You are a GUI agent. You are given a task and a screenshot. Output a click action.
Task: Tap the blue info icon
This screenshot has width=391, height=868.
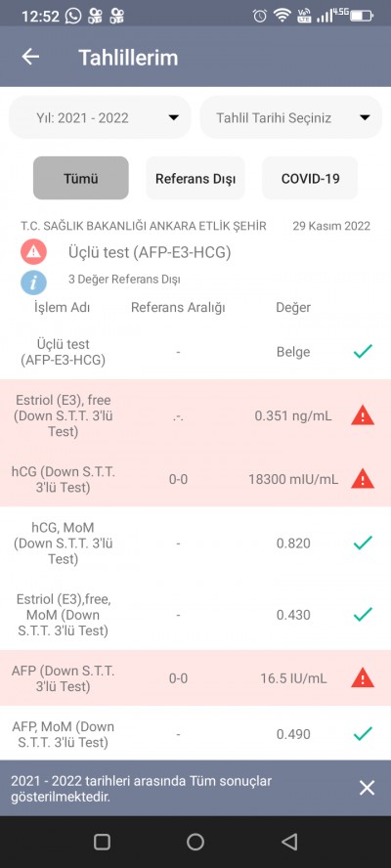click(x=34, y=282)
